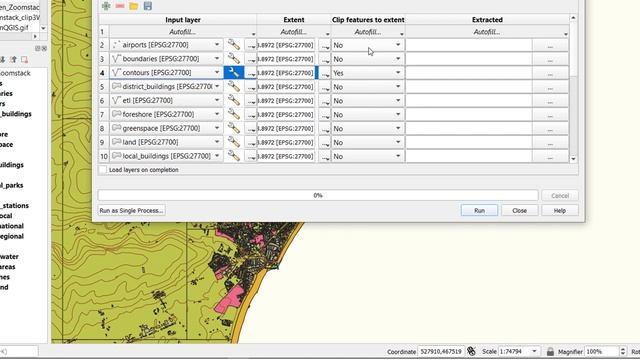
Task: Open Input layer Autofill dropdown
Action: click(x=183, y=32)
